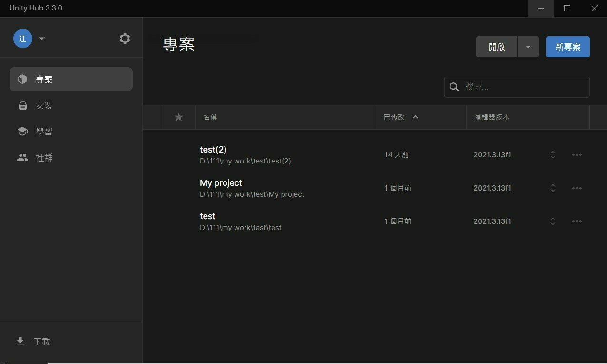Viewport: 607px width, 364px height.
Task: Click the 學習 graduation cap icon
Action: click(22, 132)
